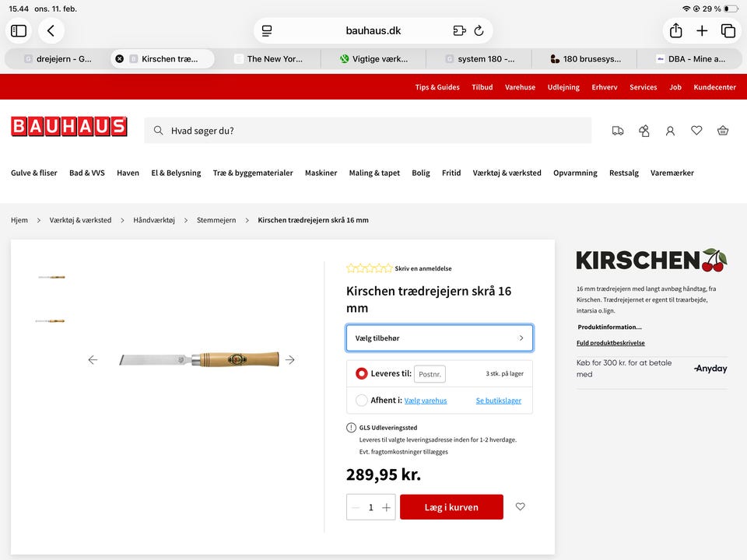
Task: Click the delivery truck icon
Action: (617, 131)
